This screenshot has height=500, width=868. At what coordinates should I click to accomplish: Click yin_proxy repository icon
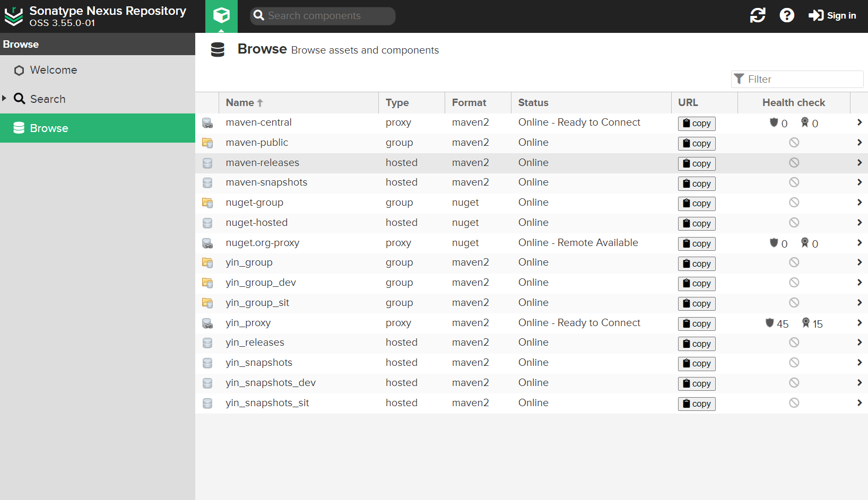click(x=207, y=323)
